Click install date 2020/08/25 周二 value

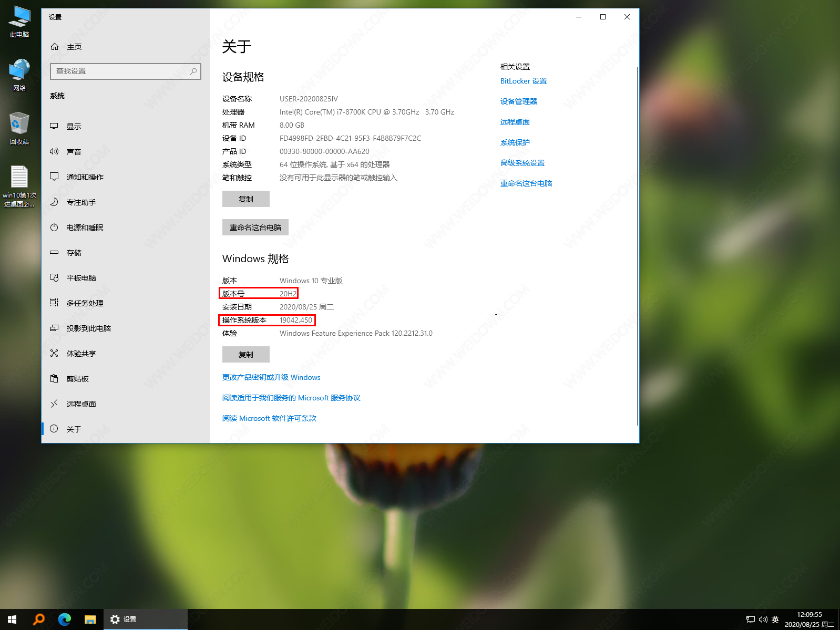point(306,307)
